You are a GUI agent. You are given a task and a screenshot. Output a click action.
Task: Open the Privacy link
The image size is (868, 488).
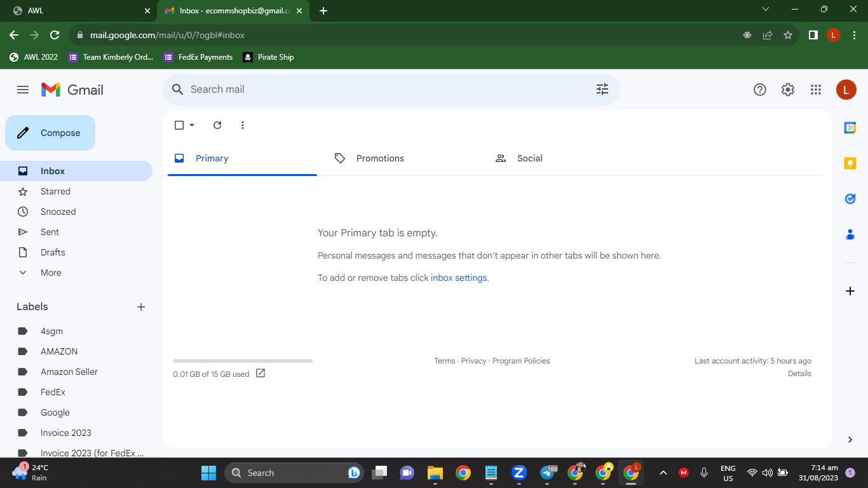pyautogui.click(x=473, y=361)
